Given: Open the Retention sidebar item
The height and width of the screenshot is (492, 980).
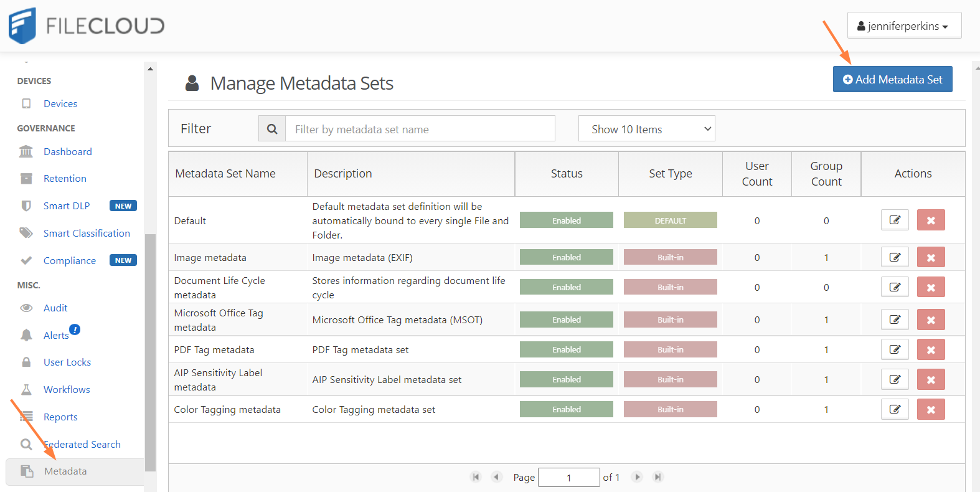Looking at the screenshot, I should pyautogui.click(x=65, y=179).
